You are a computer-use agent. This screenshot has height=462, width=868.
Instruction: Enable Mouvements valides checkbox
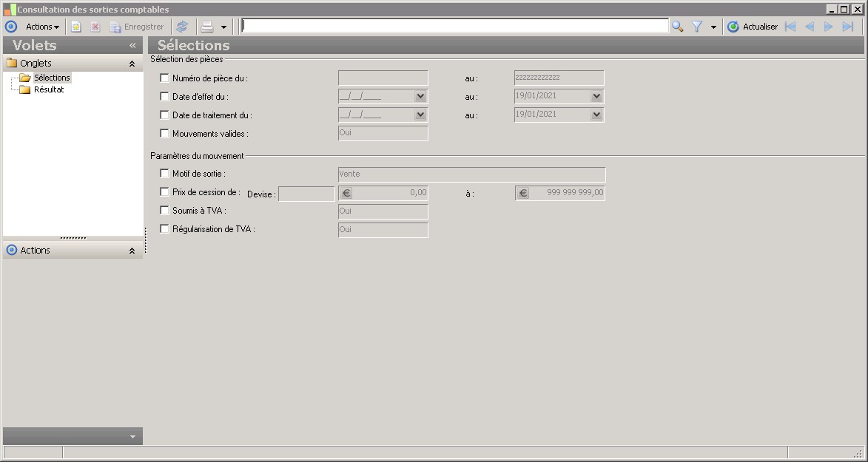(x=164, y=133)
